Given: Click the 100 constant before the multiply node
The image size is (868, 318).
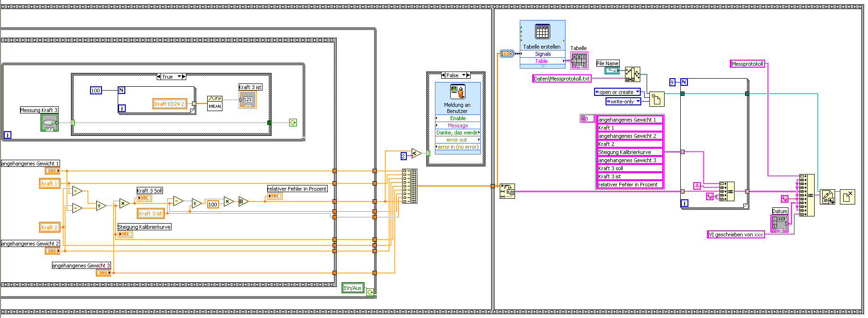Looking at the screenshot, I should tap(213, 204).
